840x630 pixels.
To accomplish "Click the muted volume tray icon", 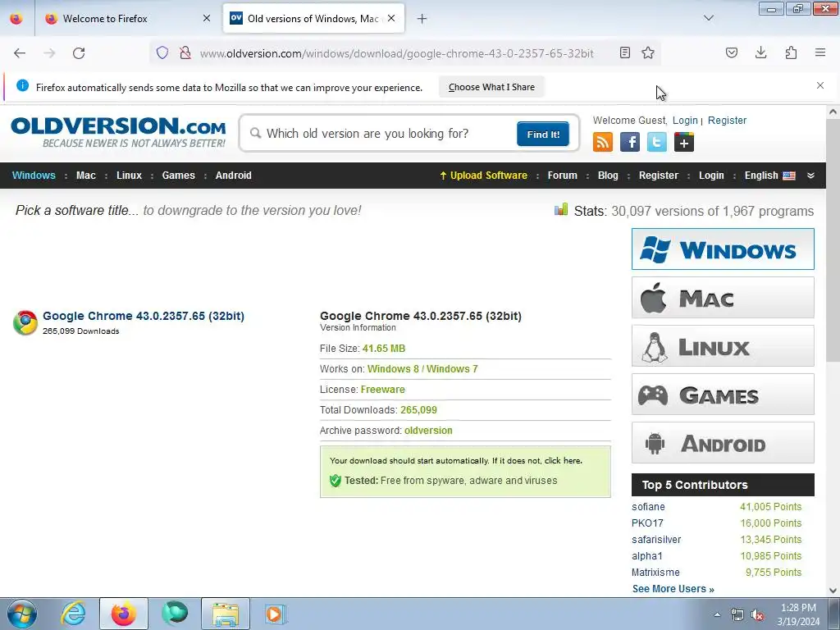I will coord(757,615).
